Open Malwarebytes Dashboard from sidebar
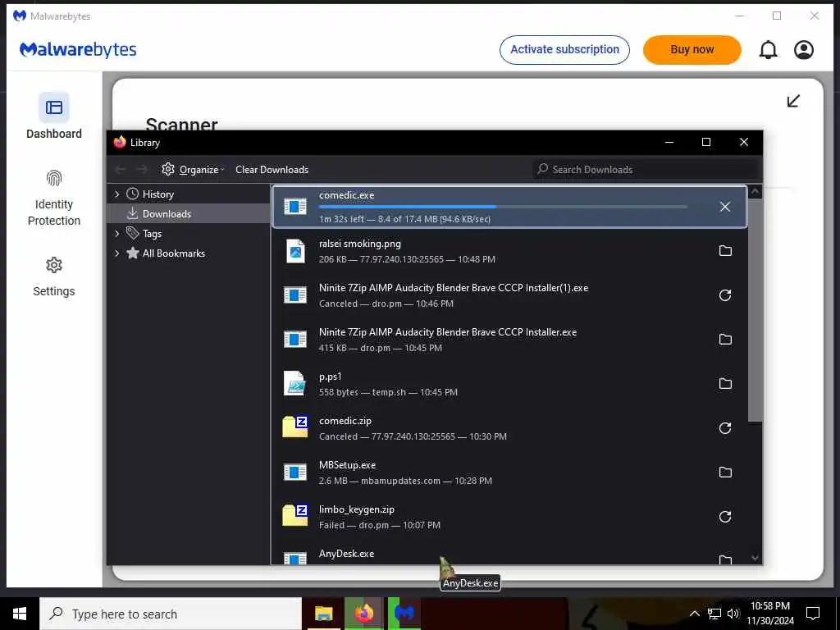 [x=54, y=116]
